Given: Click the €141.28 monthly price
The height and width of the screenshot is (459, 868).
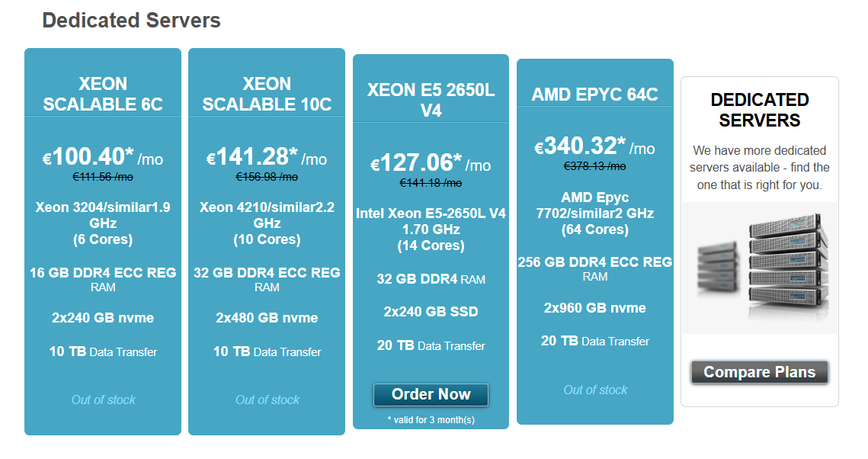Looking at the screenshot, I should coord(266,158).
